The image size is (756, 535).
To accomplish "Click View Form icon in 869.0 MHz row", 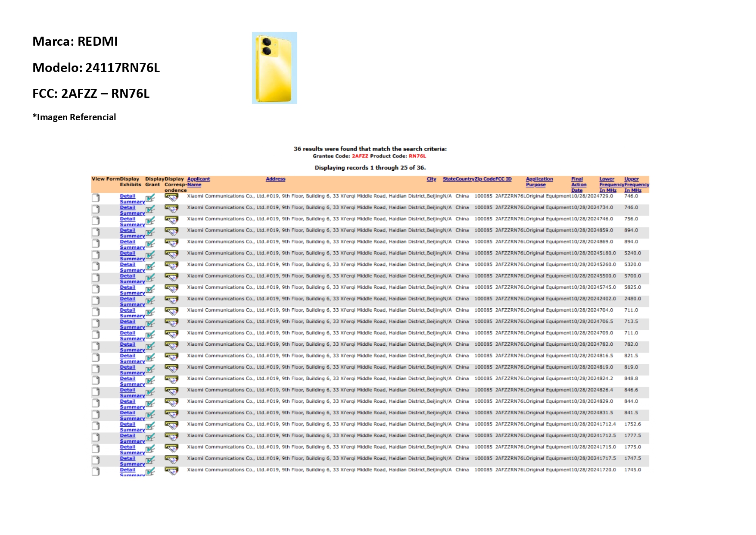I will pos(96,244).
